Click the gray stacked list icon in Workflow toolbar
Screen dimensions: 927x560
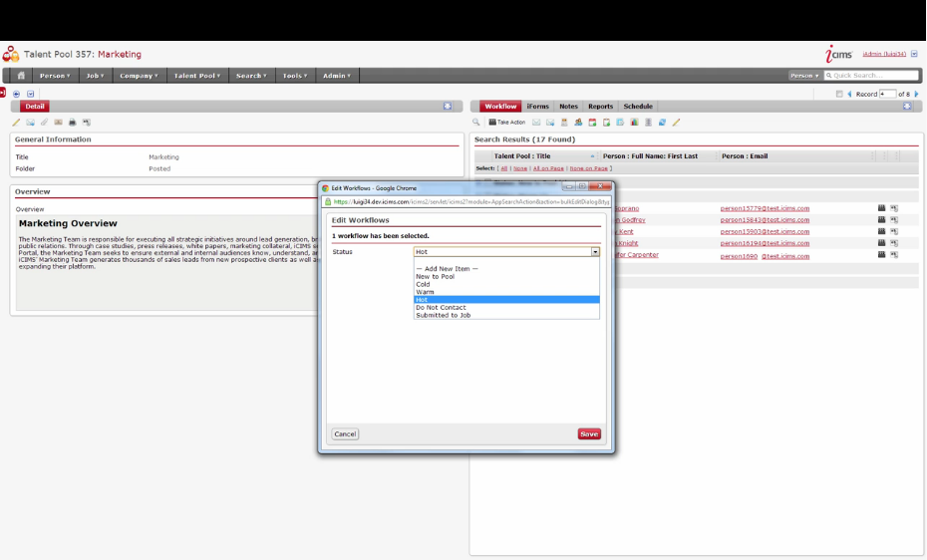[x=649, y=123]
